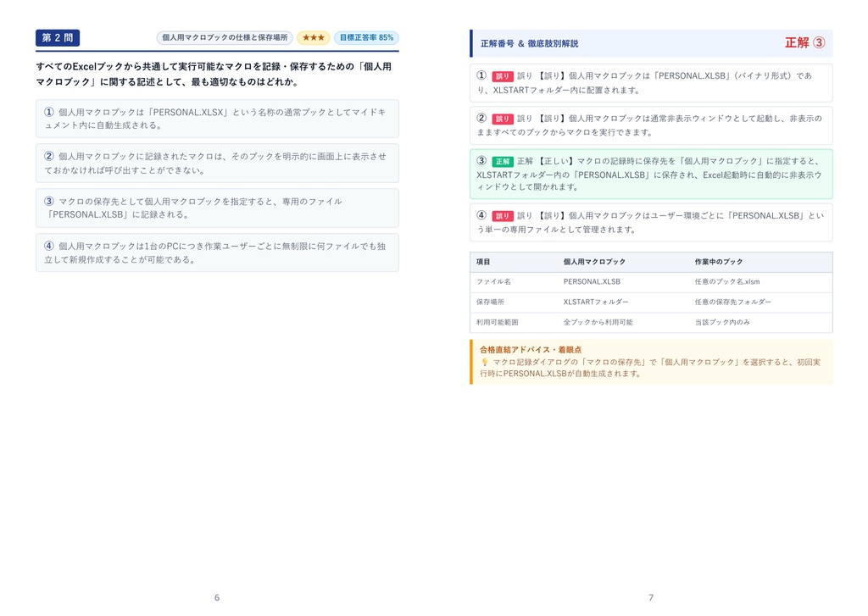Click the 目標正答率 85% badge
The image size is (868, 616).
366,37
